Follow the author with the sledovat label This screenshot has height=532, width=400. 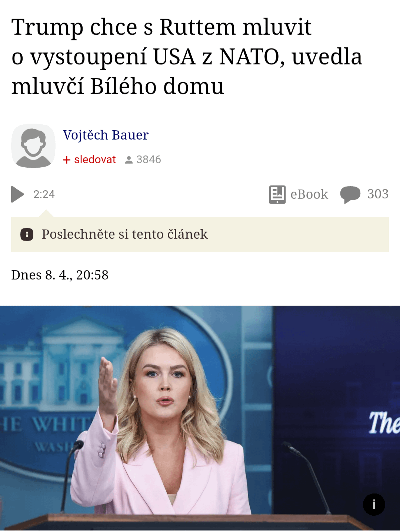click(x=95, y=160)
